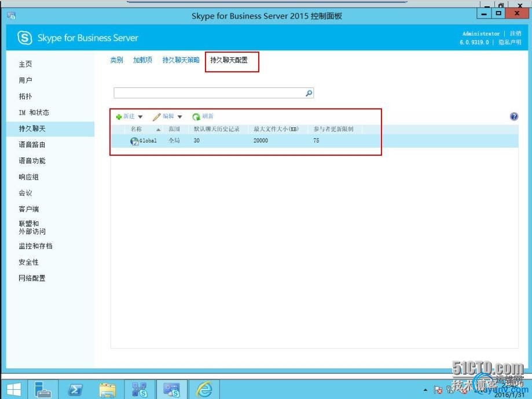Open 监控和存档 in the sidebar
532x399 pixels.
(36, 246)
